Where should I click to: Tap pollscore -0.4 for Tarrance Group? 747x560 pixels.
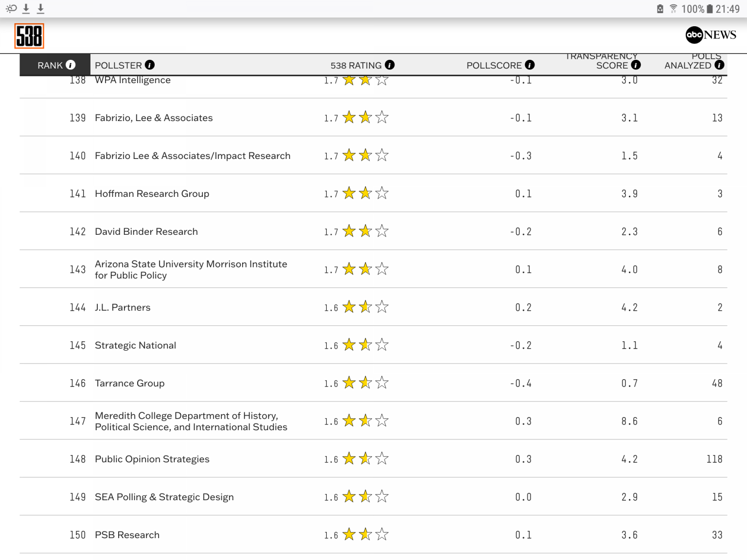(x=521, y=383)
